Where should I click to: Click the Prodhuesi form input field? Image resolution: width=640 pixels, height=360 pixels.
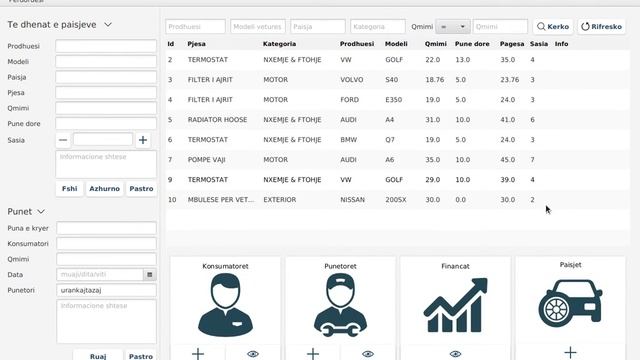coord(106,46)
